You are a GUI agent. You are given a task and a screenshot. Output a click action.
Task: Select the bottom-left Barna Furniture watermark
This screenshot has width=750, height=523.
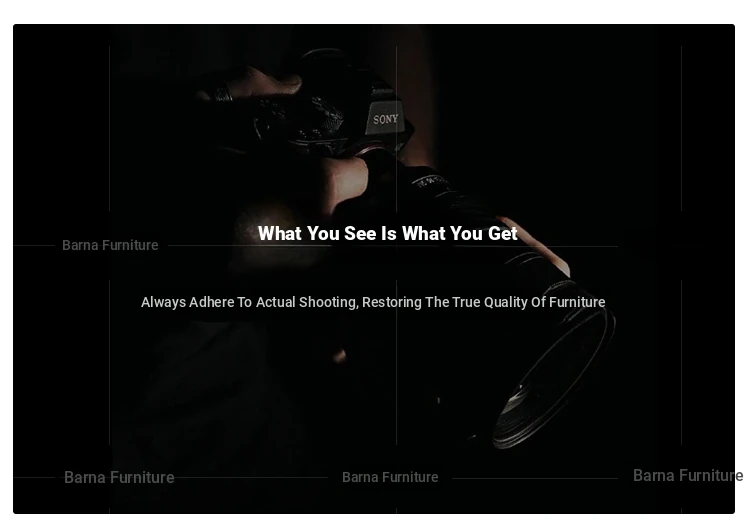[119, 477]
